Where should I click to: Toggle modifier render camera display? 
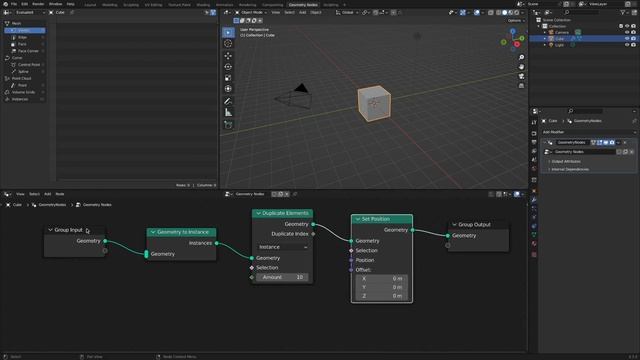[612, 142]
